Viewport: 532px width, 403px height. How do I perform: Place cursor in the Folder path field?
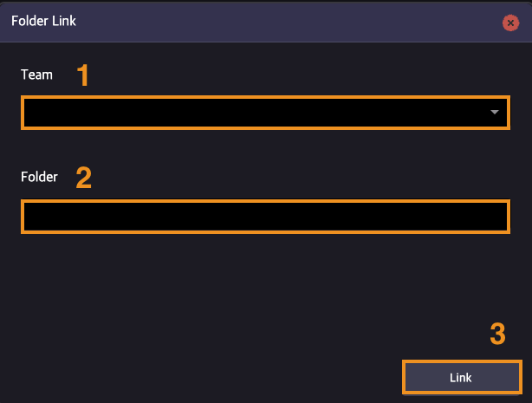265,217
